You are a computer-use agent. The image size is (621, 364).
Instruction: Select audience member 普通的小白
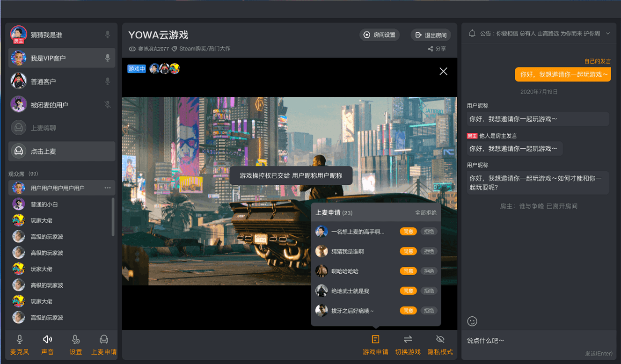(x=62, y=204)
